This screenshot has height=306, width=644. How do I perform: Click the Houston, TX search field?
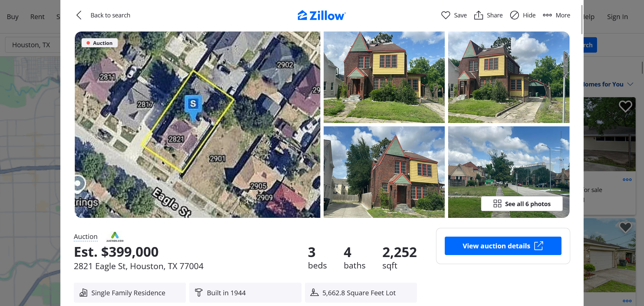coord(33,45)
